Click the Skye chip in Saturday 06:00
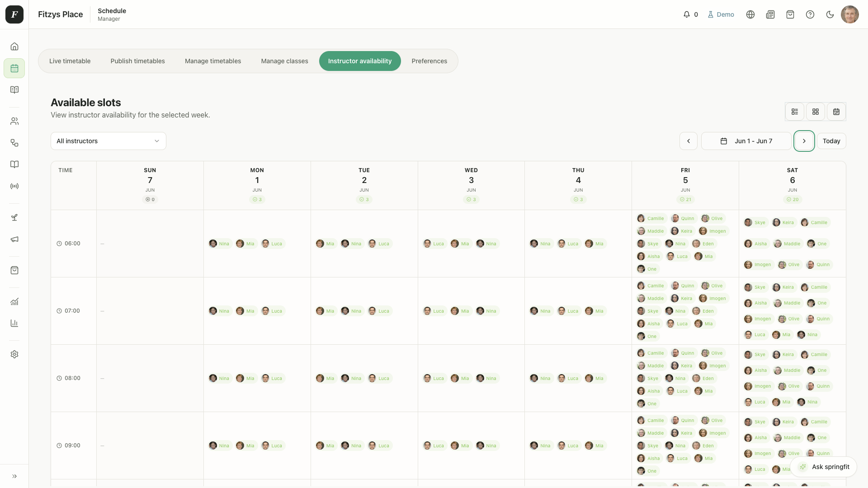The width and height of the screenshot is (868, 488). (x=755, y=222)
